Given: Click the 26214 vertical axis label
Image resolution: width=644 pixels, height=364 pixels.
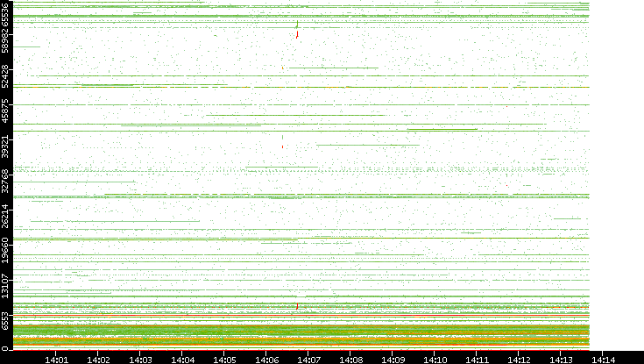Looking at the screenshot, I should tap(7, 216).
